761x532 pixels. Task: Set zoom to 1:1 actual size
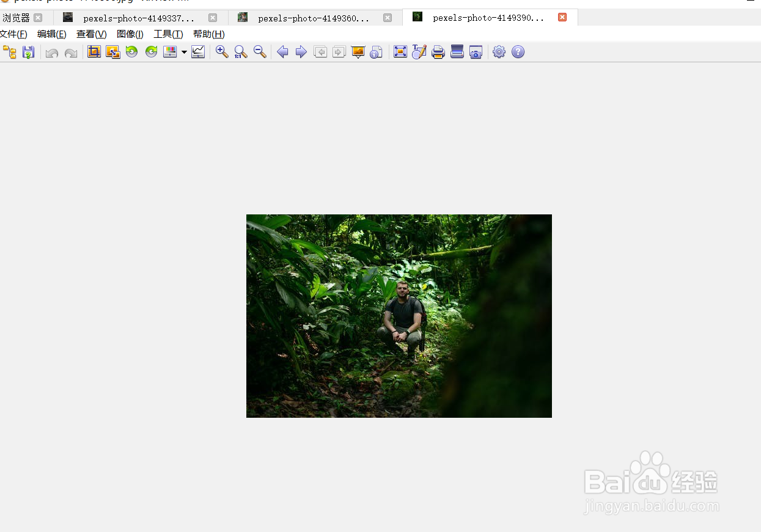241,52
